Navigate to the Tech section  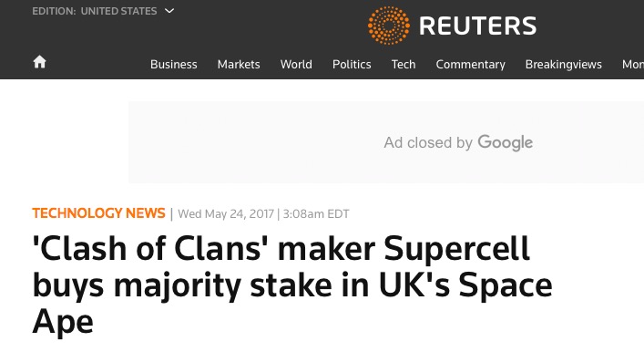[x=404, y=65]
